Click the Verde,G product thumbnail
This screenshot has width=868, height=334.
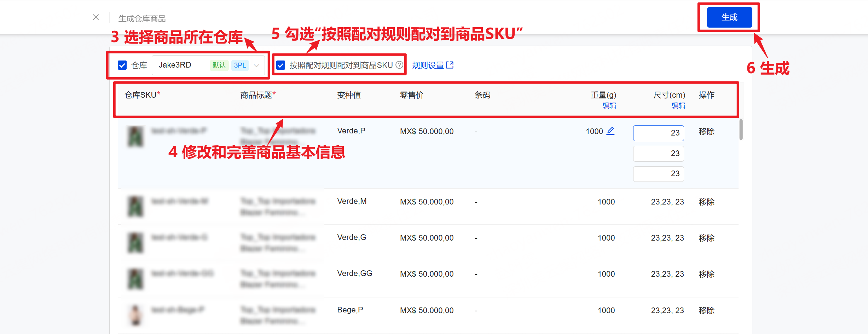pyautogui.click(x=135, y=243)
